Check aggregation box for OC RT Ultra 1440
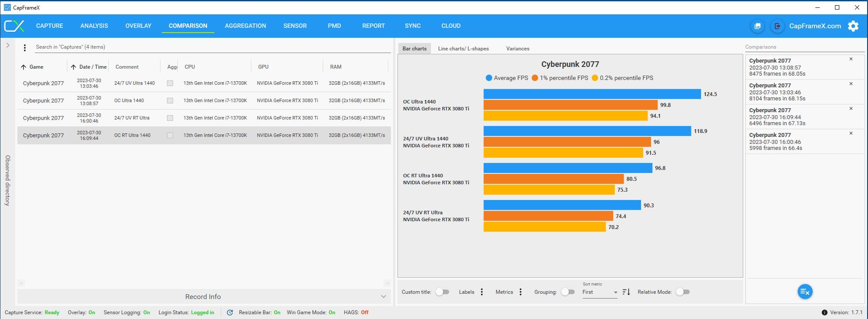 coord(170,136)
